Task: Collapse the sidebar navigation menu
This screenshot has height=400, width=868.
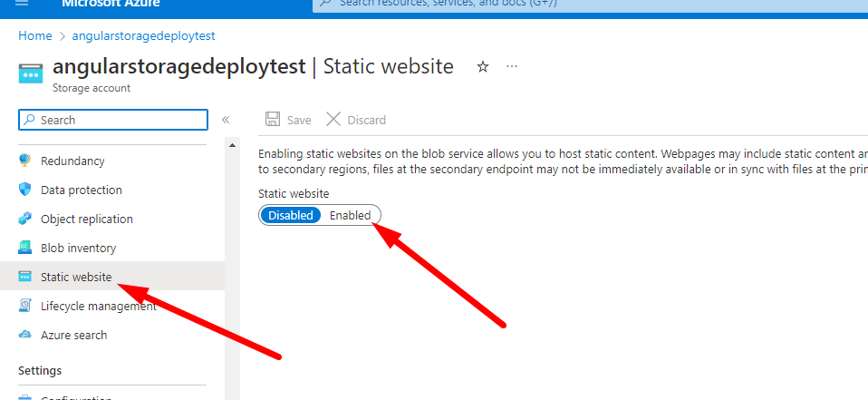Action: coord(226,120)
